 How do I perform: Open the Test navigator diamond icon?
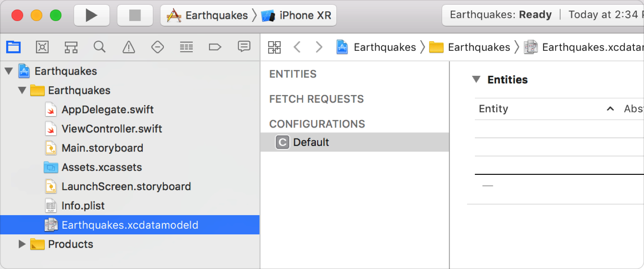click(x=157, y=47)
